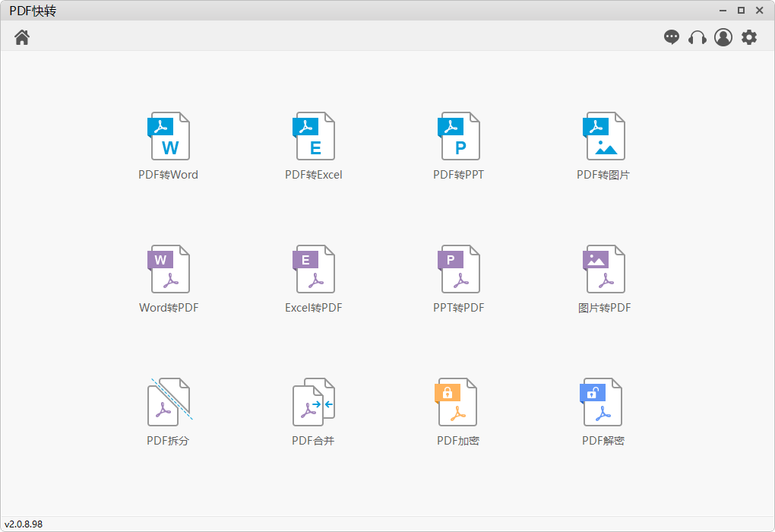This screenshot has width=775, height=532.
Task: Click the Excel转PDF text label
Action: [313, 308]
